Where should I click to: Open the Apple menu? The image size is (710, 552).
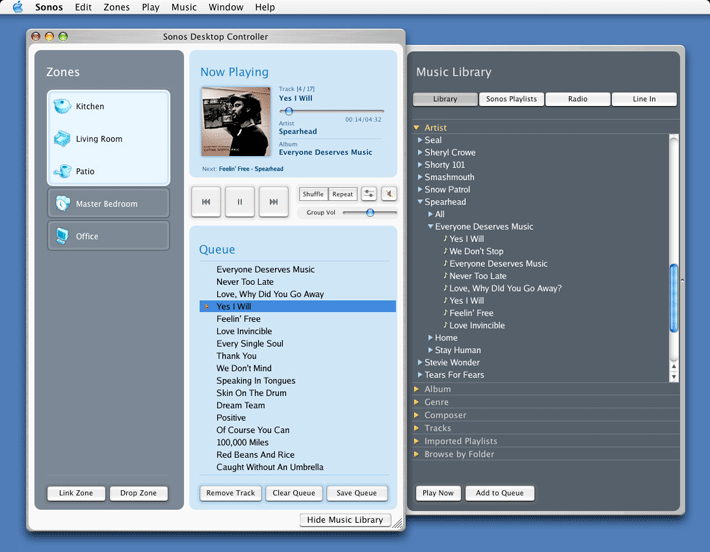(17, 7)
